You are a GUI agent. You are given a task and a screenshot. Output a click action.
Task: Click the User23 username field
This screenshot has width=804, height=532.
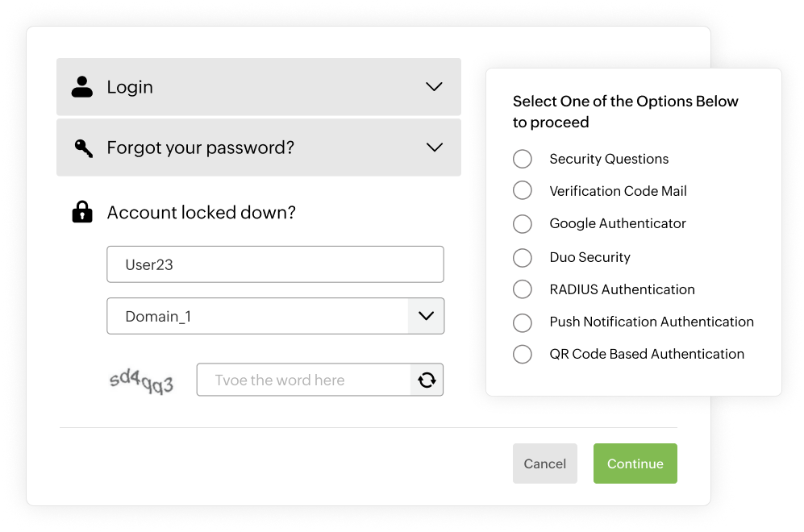pyautogui.click(x=275, y=264)
